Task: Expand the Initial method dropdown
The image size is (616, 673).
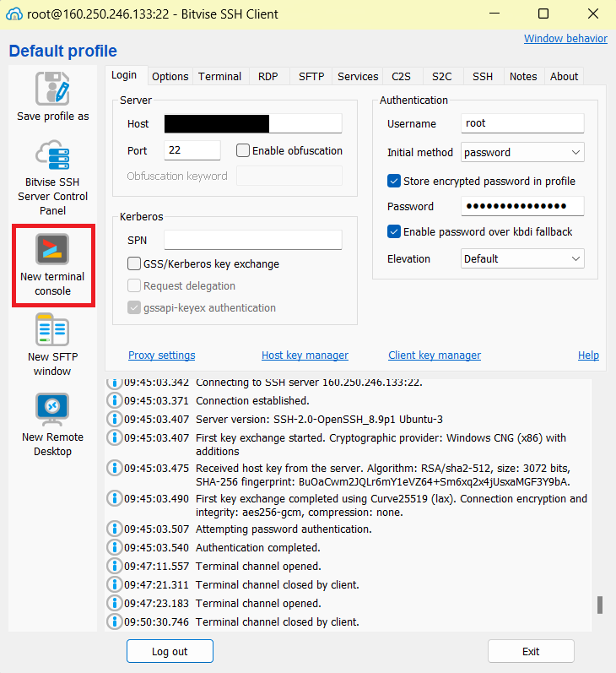Action: (x=522, y=153)
